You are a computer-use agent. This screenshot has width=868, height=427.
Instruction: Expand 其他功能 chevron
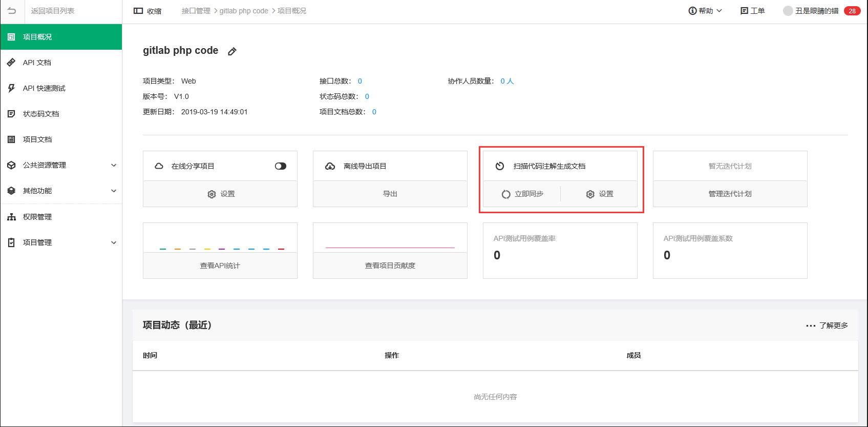click(x=114, y=191)
